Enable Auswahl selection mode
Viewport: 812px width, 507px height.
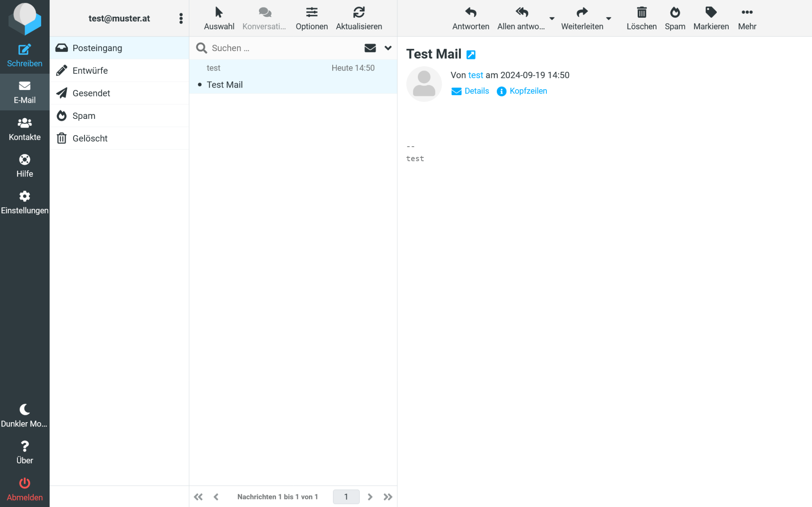[x=218, y=12]
